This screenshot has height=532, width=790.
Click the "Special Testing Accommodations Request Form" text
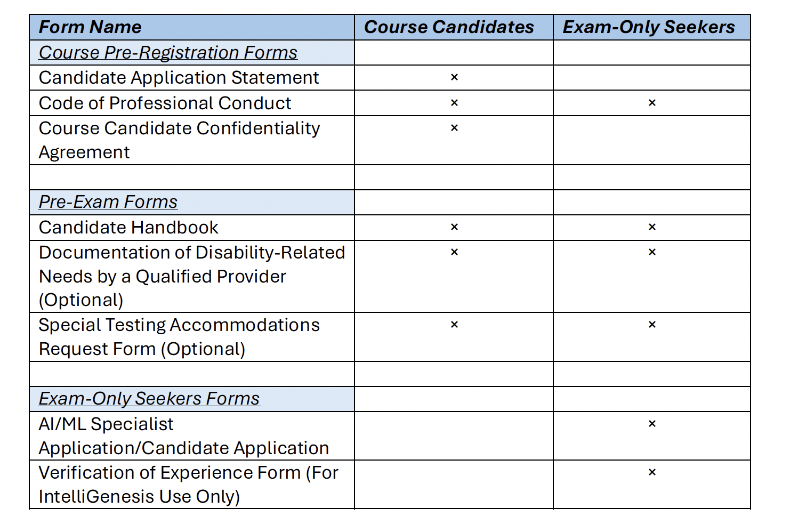179,337
